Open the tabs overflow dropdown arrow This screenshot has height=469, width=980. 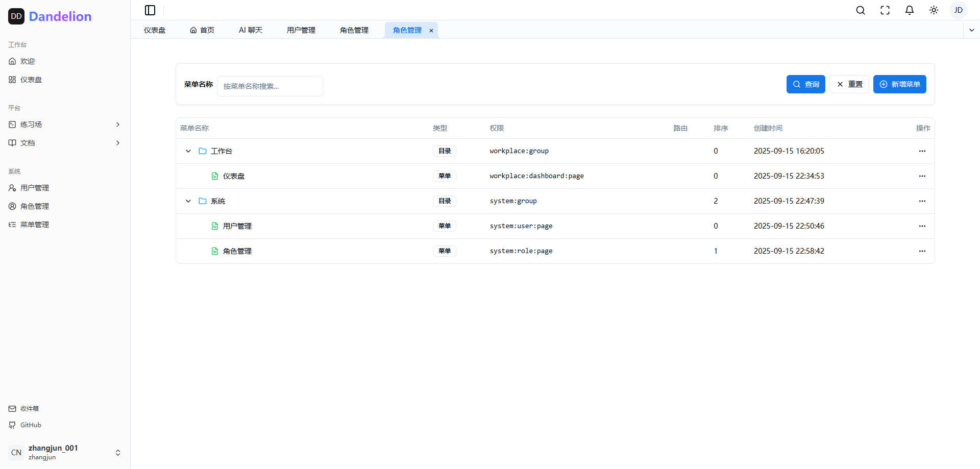pos(971,30)
